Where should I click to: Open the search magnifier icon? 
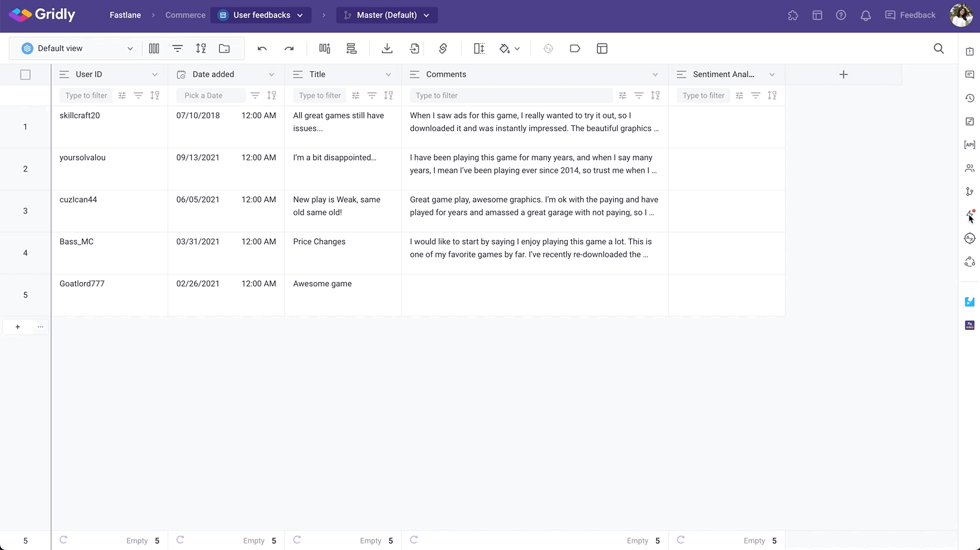coord(939,48)
